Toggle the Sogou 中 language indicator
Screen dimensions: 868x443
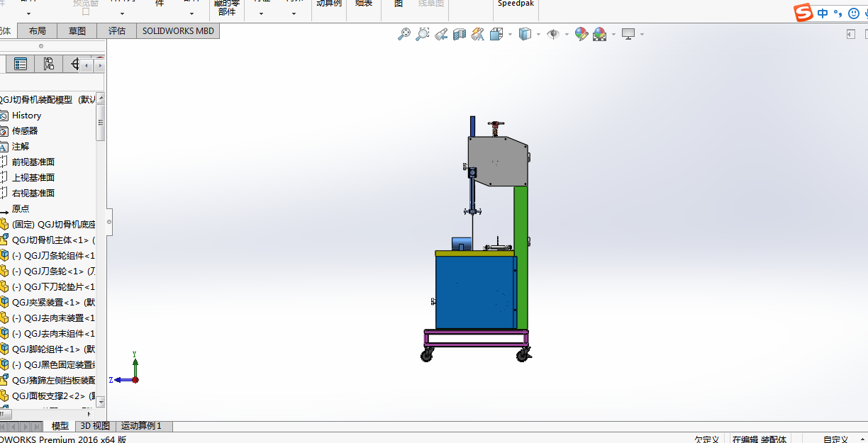822,13
